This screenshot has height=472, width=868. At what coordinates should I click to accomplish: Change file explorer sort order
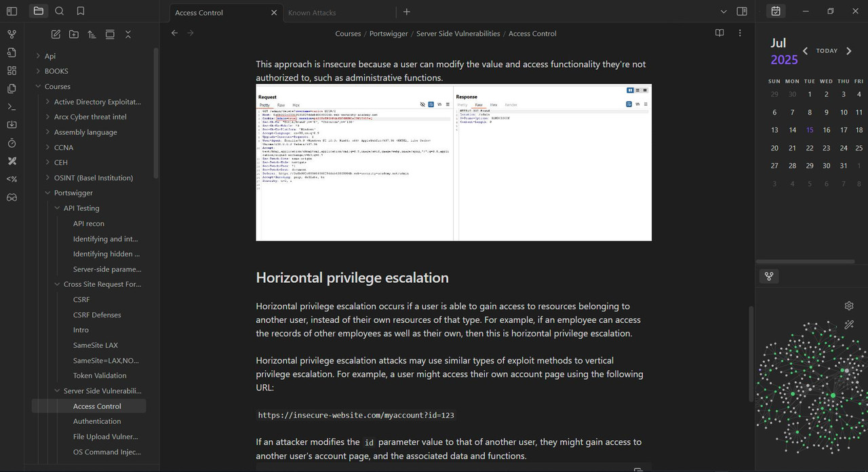(92, 34)
